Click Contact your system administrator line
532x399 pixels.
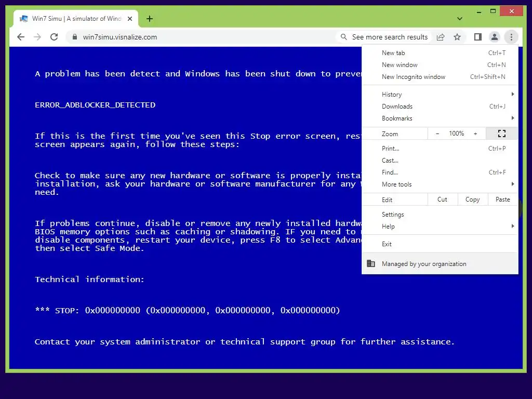tap(245, 342)
